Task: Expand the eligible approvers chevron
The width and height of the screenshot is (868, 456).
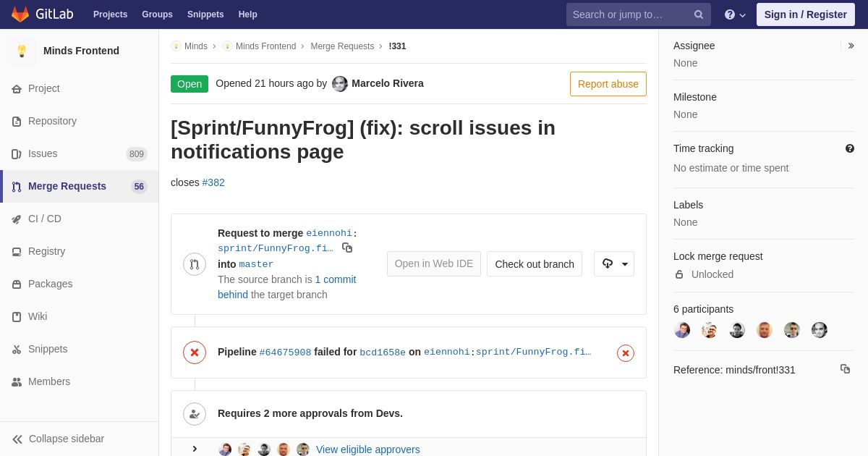Action: [195, 449]
